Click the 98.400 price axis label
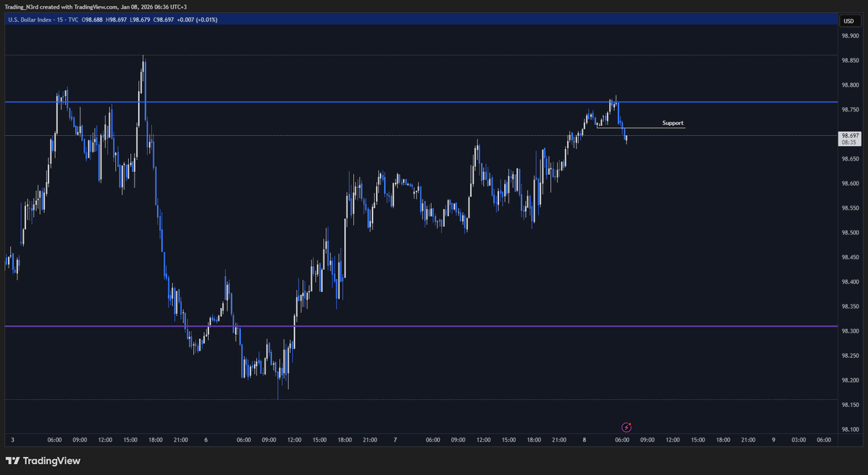The image size is (868, 475). tap(850, 281)
